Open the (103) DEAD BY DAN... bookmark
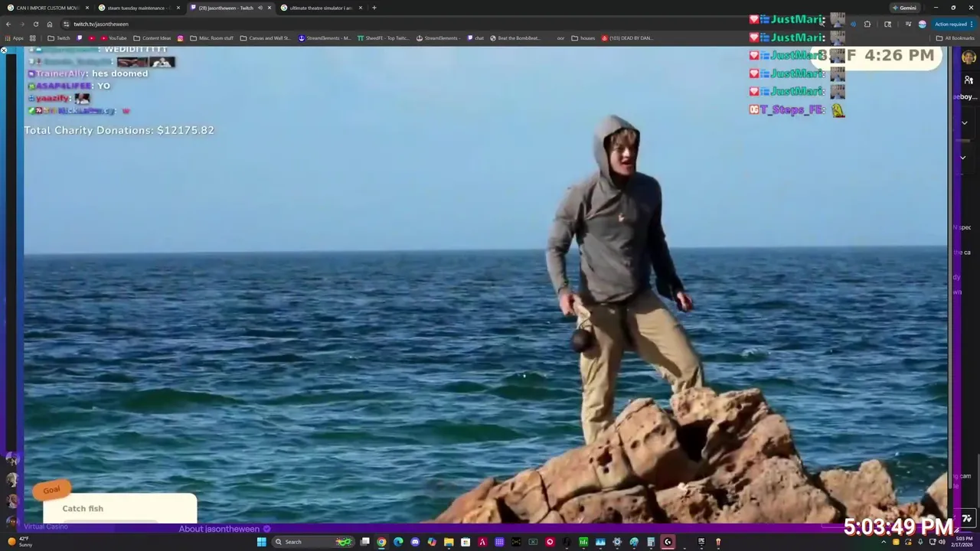 [x=628, y=38]
